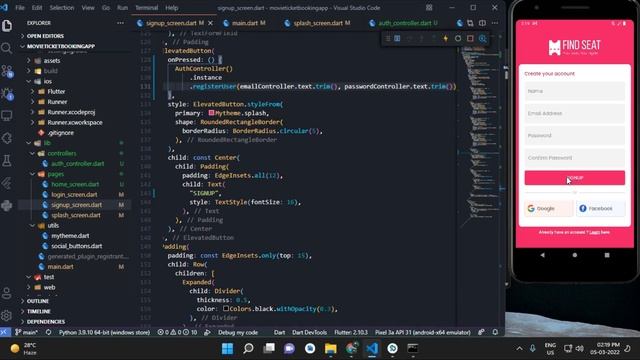Click the synchronize changes icon in status bar

49,332
